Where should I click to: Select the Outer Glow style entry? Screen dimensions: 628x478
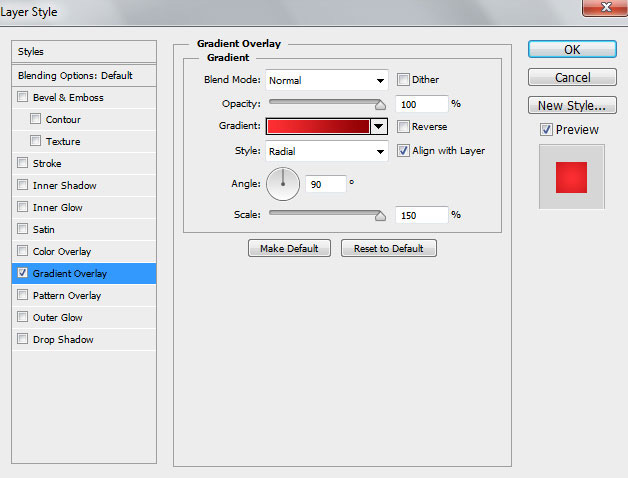[84, 318]
